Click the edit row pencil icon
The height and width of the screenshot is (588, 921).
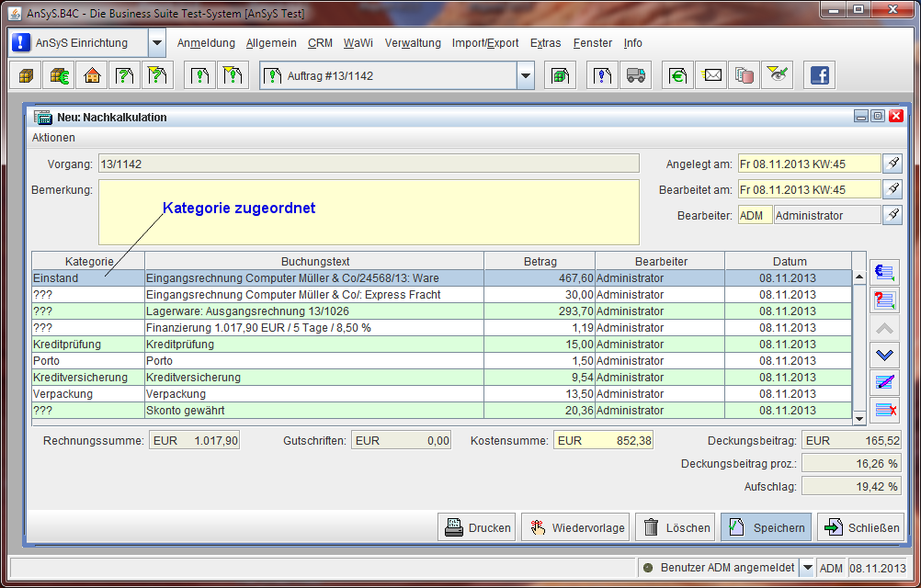pyautogui.click(x=886, y=382)
